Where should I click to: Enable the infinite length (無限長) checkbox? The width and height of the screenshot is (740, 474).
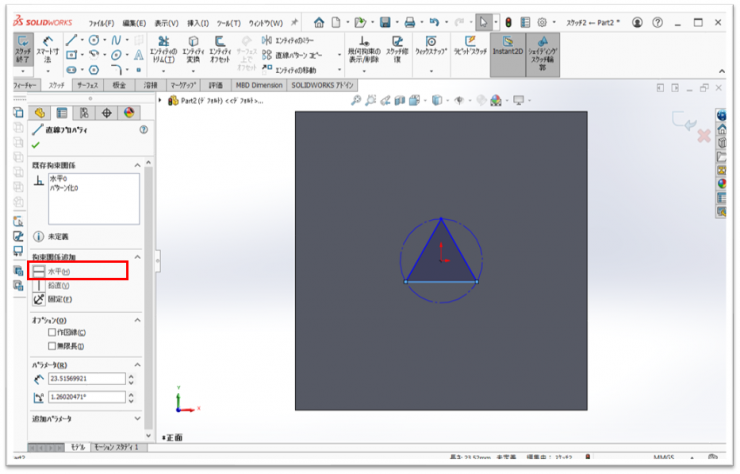coord(52,345)
